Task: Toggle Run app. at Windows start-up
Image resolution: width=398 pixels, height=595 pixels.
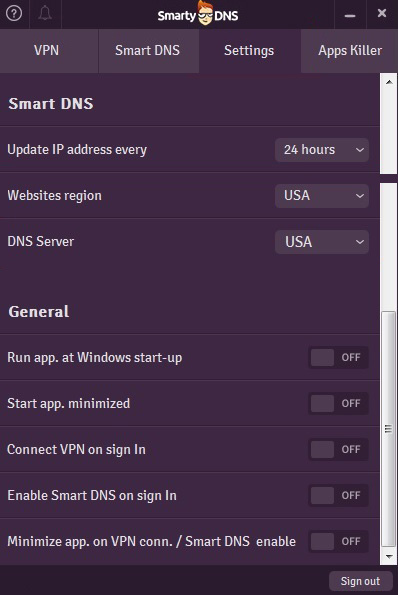Action: (x=338, y=357)
